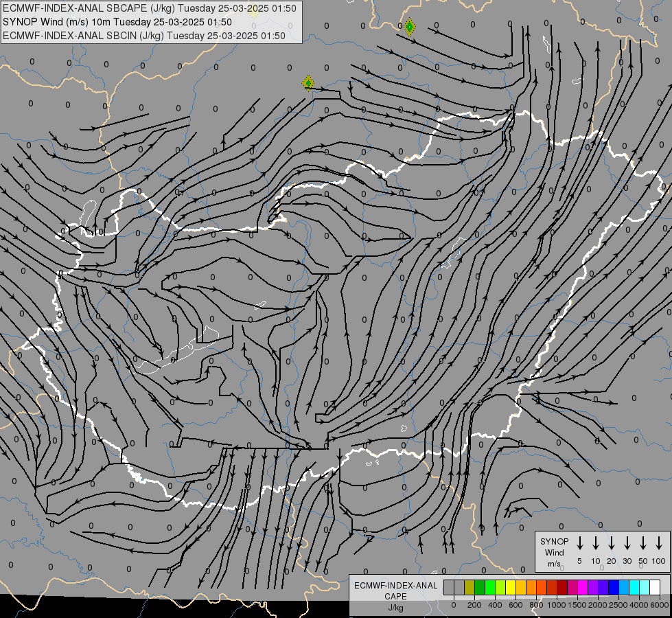This screenshot has height=618, width=672.
Task: Click the '100' speed label in wind legend
Action: coord(659,561)
